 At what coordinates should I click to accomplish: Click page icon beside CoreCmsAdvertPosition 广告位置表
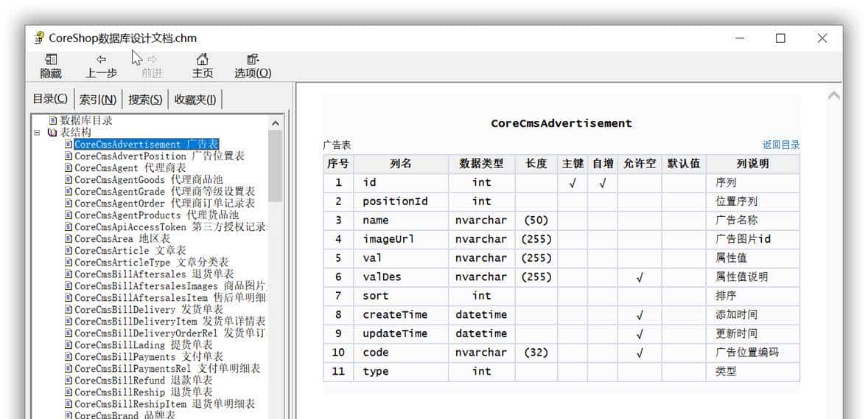(69, 156)
